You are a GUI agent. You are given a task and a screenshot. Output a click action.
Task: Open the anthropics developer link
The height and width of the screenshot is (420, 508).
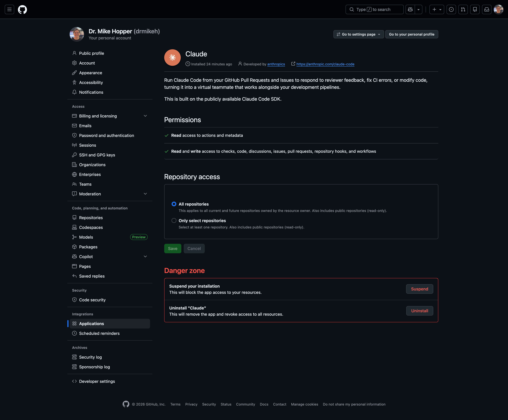276,64
